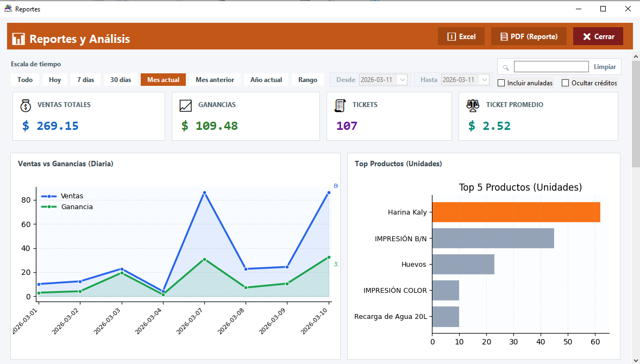Generate the PDF (Reporte) file
The width and height of the screenshot is (640, 364).
click(529, 36)
